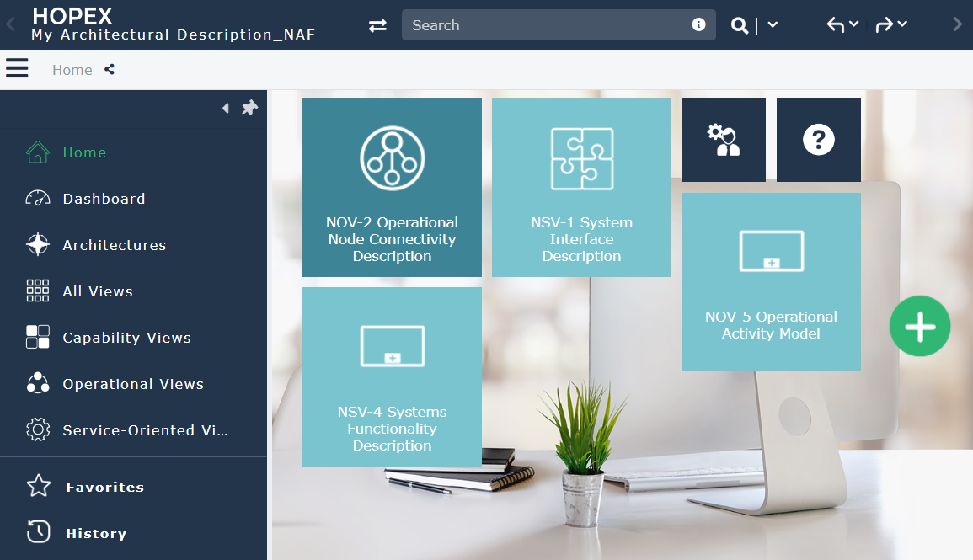The image size is (973, 560).
Task: Click into the Search input field
Action: click(x=548, y=25)
